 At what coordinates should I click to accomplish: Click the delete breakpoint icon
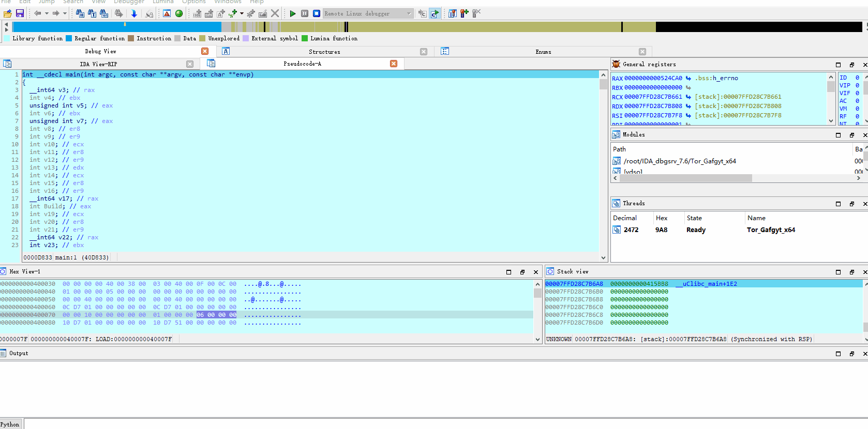[x=476, y=13]
